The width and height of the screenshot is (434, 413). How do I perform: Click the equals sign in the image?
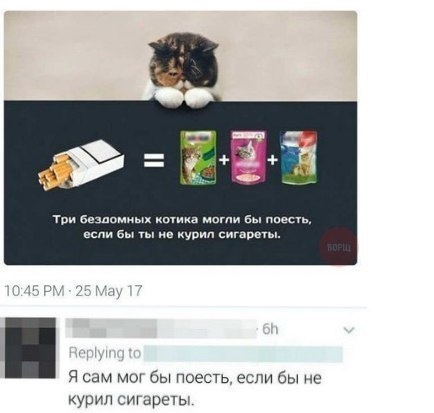[x=154, y=160]
